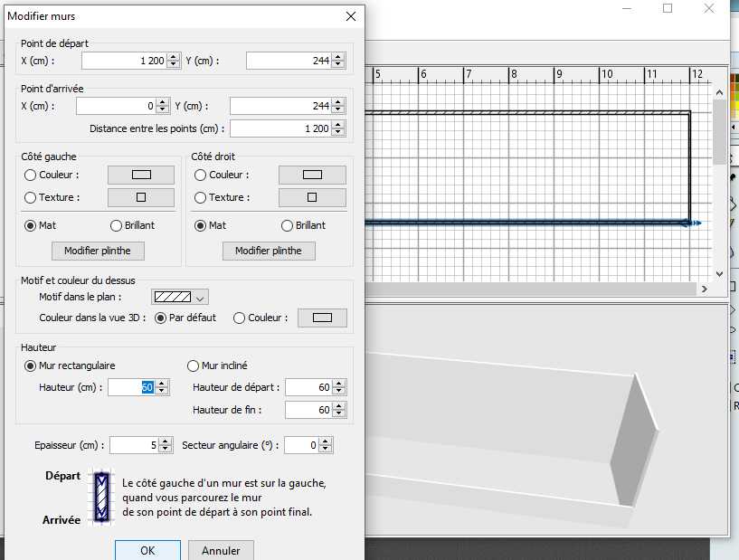Select Mur incliné option
The image size is (739, 560).
[x=193, y=365]
